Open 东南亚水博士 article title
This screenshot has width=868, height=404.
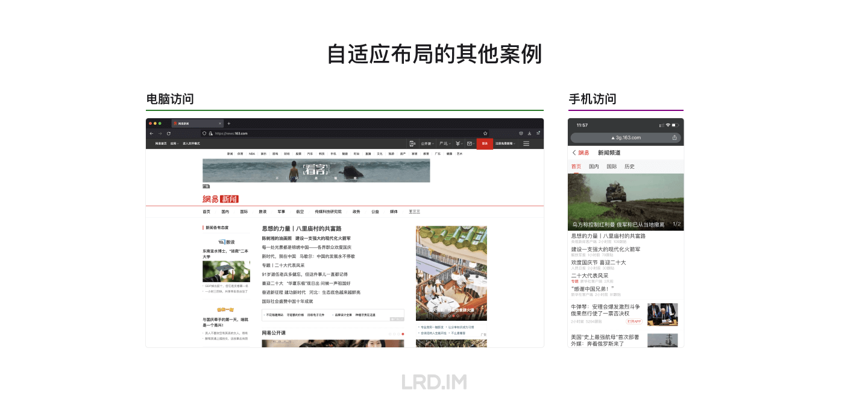(x=225, y=253)
